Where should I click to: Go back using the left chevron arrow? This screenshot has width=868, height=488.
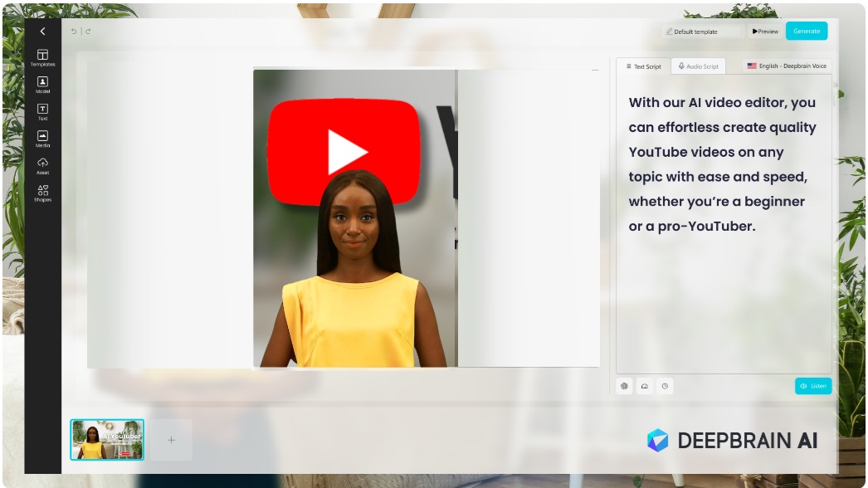click(42, 32)
